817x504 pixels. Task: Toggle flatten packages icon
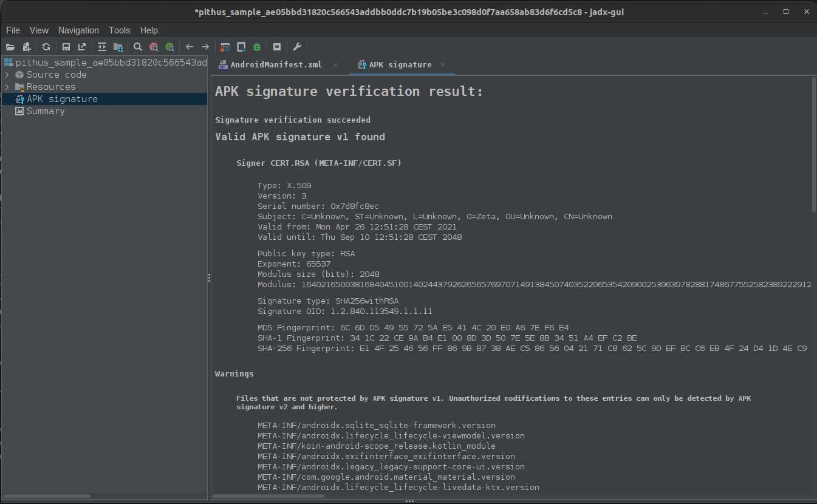(118, 47)
